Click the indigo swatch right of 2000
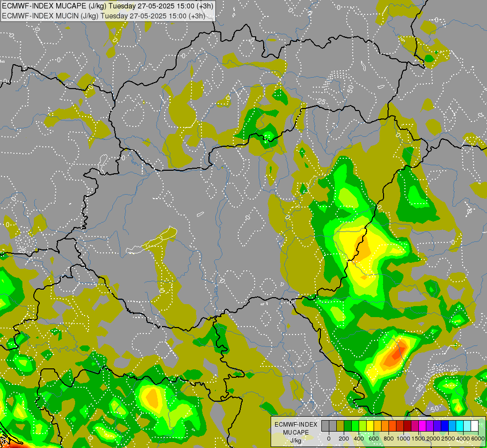This screenshot has height=448, width=487. coord(438,426)
